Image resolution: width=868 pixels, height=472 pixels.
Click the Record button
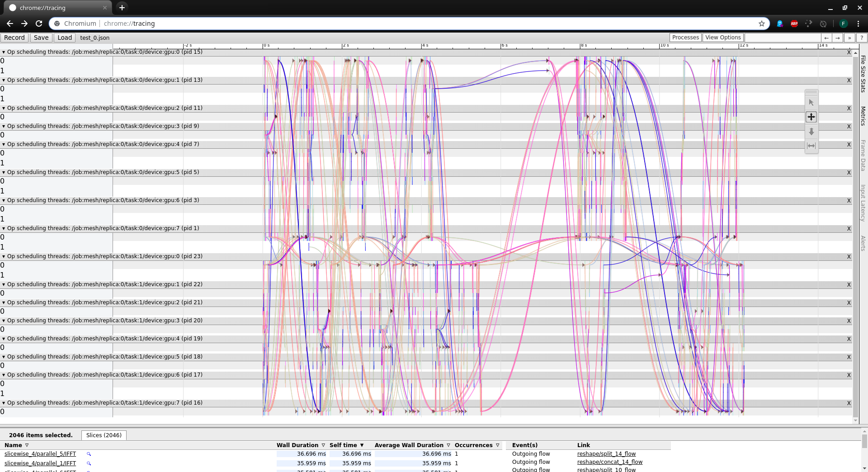click(x=14, y=38)
